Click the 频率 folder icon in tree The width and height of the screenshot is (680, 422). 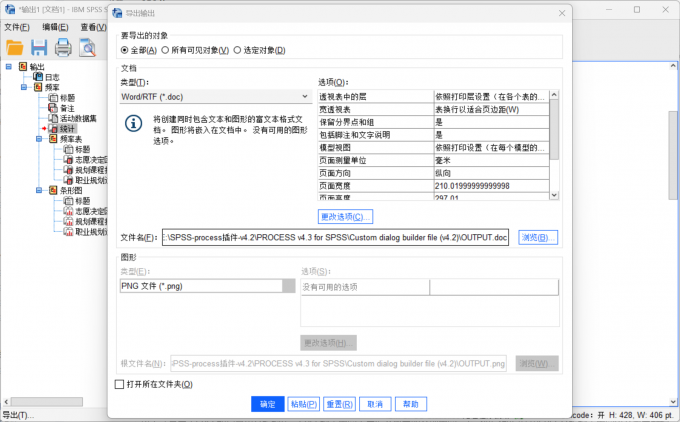point(38,87)
